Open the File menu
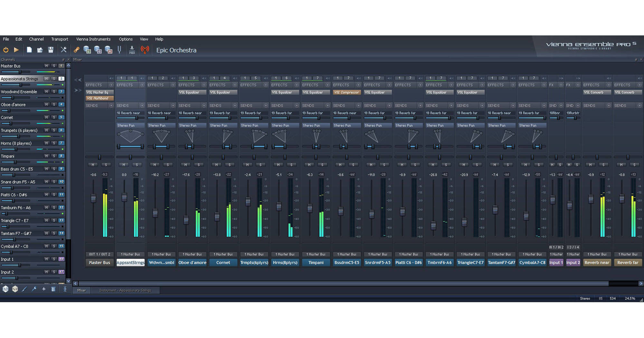644x338 pixels. click(6, 39)
